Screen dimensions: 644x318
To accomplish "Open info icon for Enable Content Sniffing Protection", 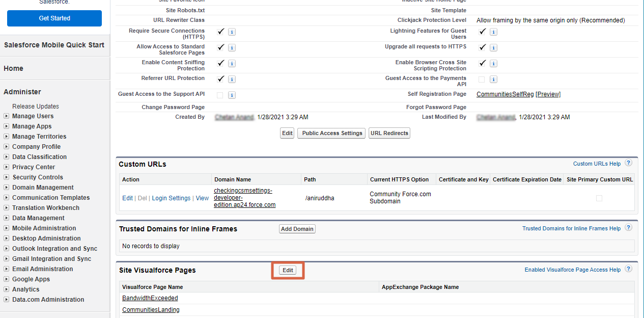I will coord(232,64).
